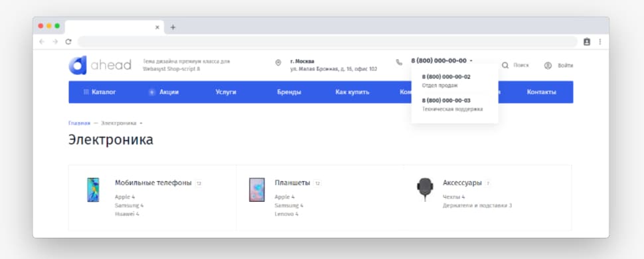The image size is (644, 259).
Task: Open Huawei subcategory
Action: coord(127,215)
